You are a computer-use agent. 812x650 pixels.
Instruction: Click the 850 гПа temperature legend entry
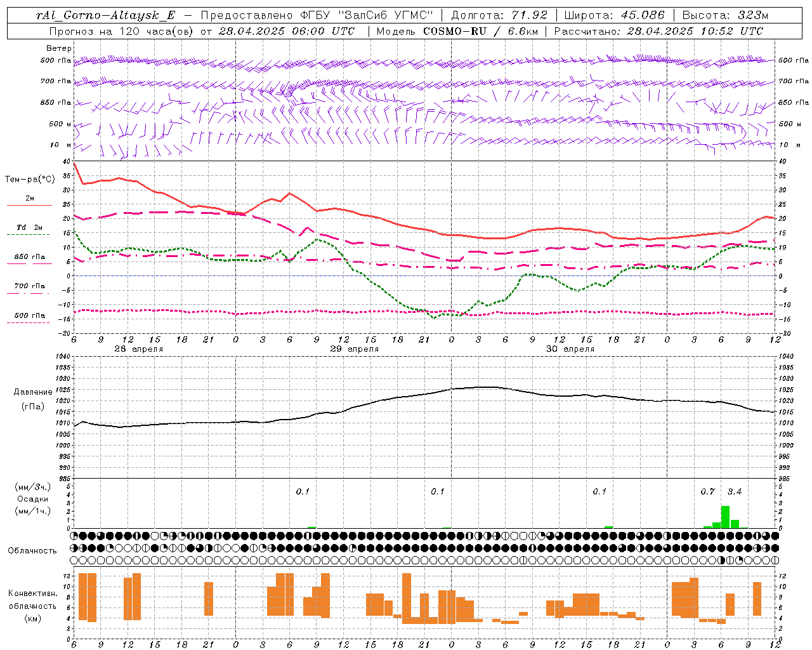pos(29,257)
